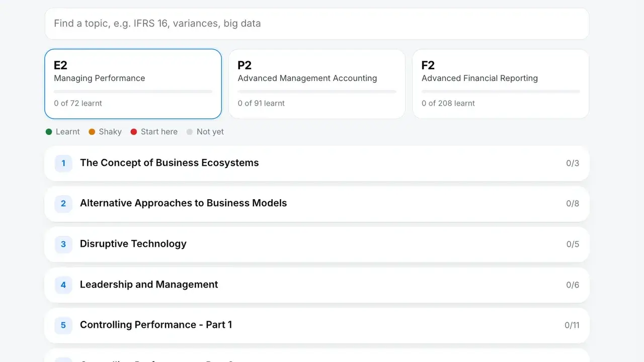Click the number 2 section badge

coord(63,204)
